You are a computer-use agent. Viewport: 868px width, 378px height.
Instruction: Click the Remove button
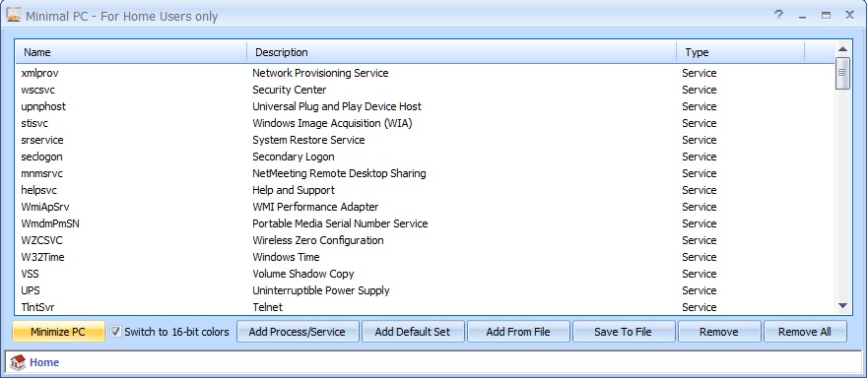pos(719,332)
